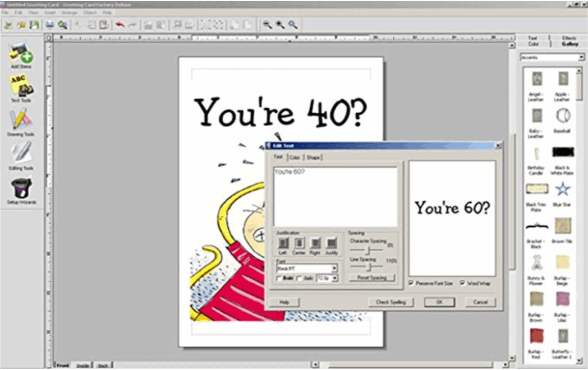Select the Front page tab
Screen dimensions: 588x370
63,366
